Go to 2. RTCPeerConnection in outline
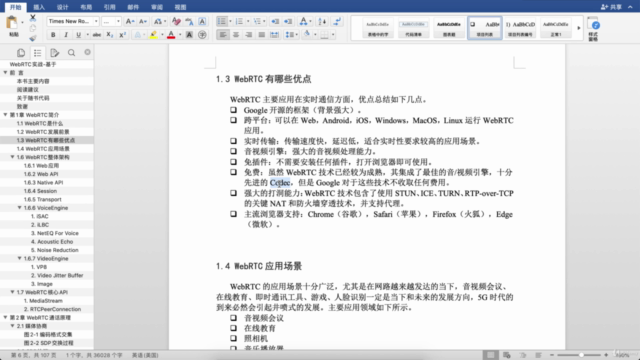The image size is (640, 360). coord(52,309)
